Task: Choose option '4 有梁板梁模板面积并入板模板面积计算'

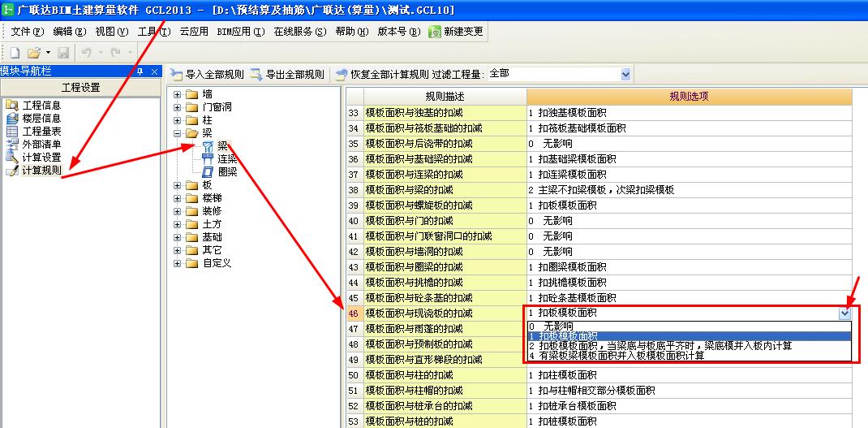Action: point(690,356)
